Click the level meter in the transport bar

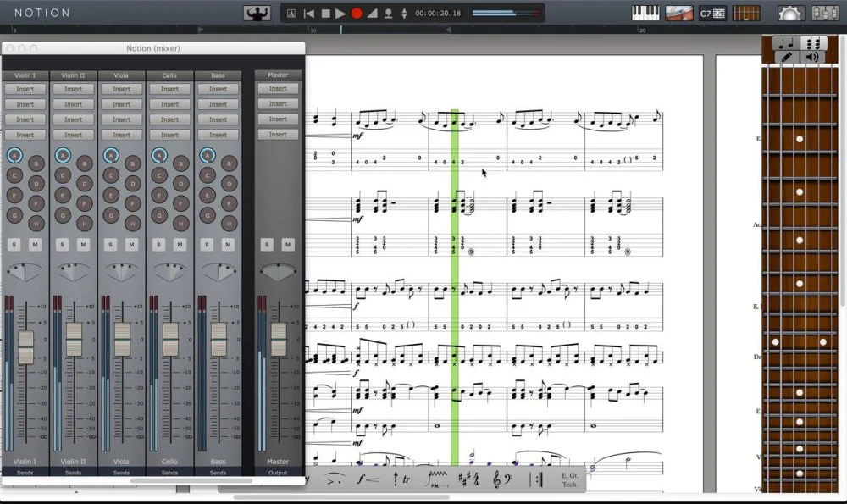(x=506, y=14)
